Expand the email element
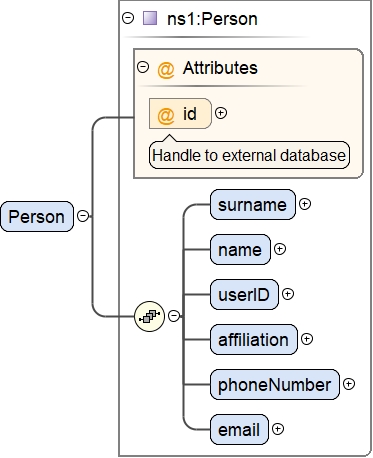 (x=278, y=429)
